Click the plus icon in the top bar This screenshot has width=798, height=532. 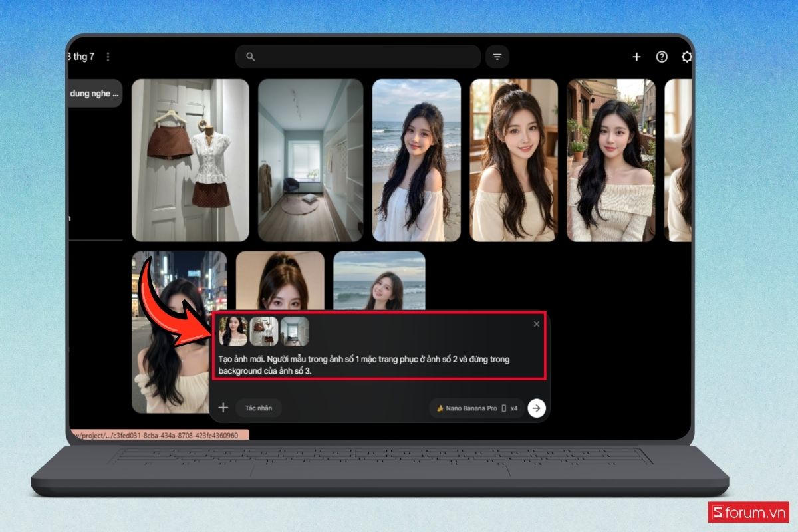(636, 57)
